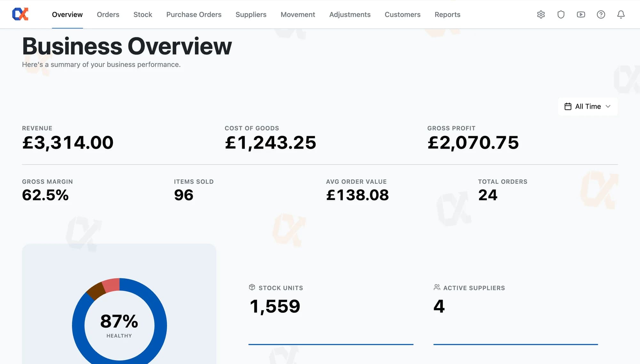Navigate to the Suppliers tab
The width and height of the screenshot is (640, 364).
coord(251,14)
